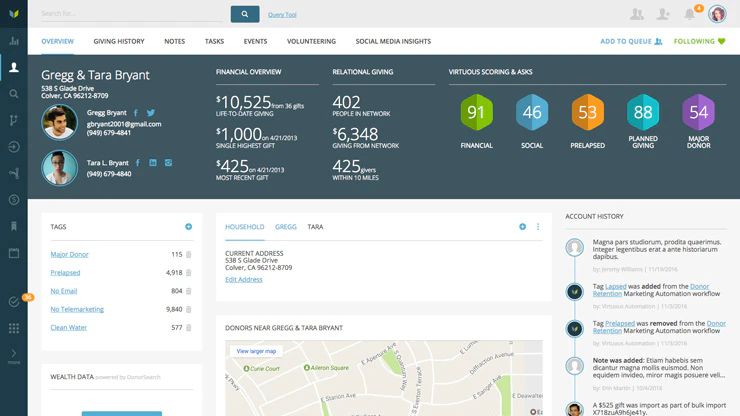This screenshot has width=740, height=416.
Task: Switch to the Notes tab
Action: click(x=175, y=42)
